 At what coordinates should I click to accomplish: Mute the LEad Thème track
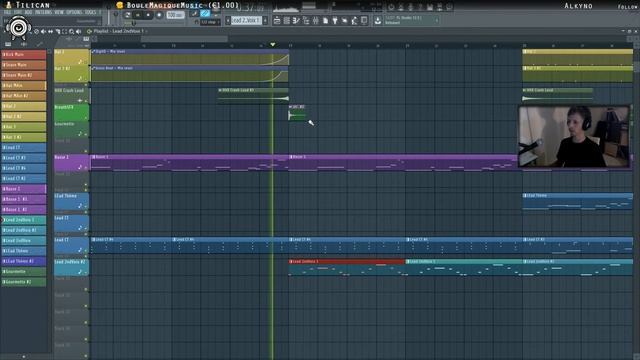coord(86,207)
